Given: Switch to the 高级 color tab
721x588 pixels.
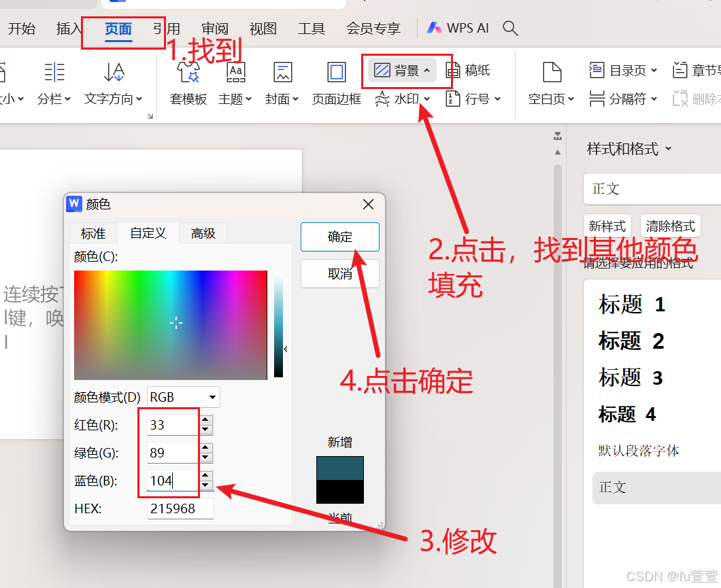Looking at the screenshot, I should [x=203, y=233].
